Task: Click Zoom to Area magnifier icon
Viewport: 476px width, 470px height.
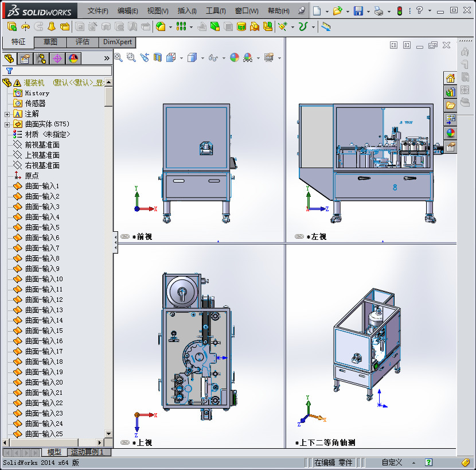Action: tap(131, 57)
